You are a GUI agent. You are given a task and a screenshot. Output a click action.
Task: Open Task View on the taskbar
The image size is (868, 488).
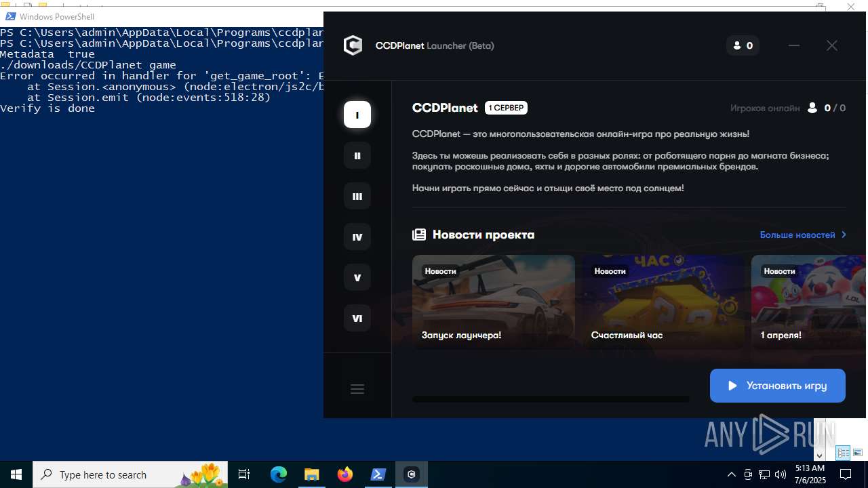point(244,474)
